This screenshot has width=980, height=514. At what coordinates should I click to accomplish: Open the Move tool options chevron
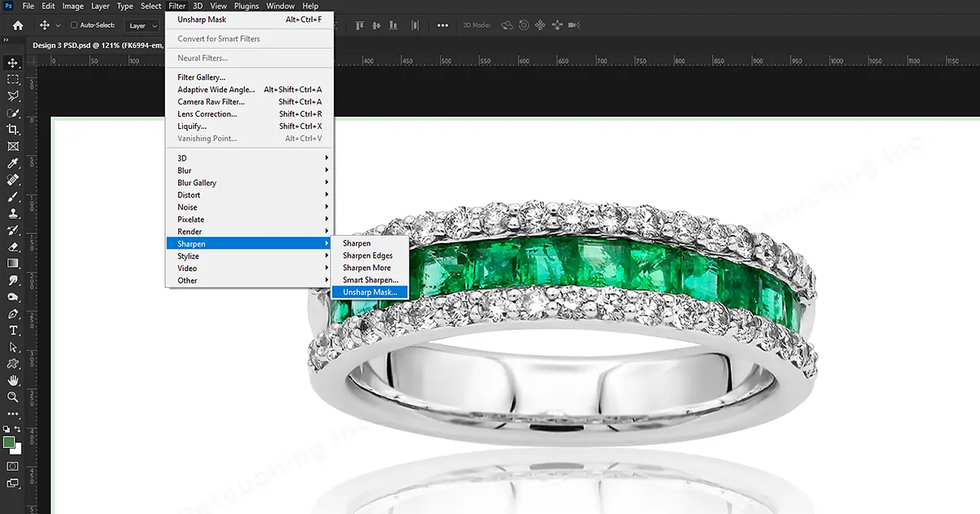57,25
